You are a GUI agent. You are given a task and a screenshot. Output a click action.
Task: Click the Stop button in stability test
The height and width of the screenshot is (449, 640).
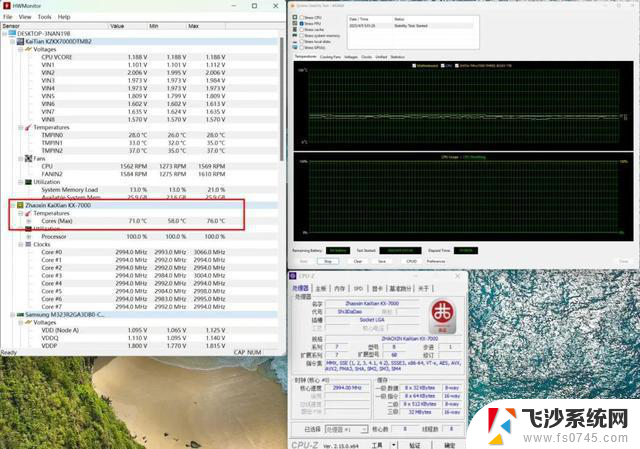(x=328, y=261)
